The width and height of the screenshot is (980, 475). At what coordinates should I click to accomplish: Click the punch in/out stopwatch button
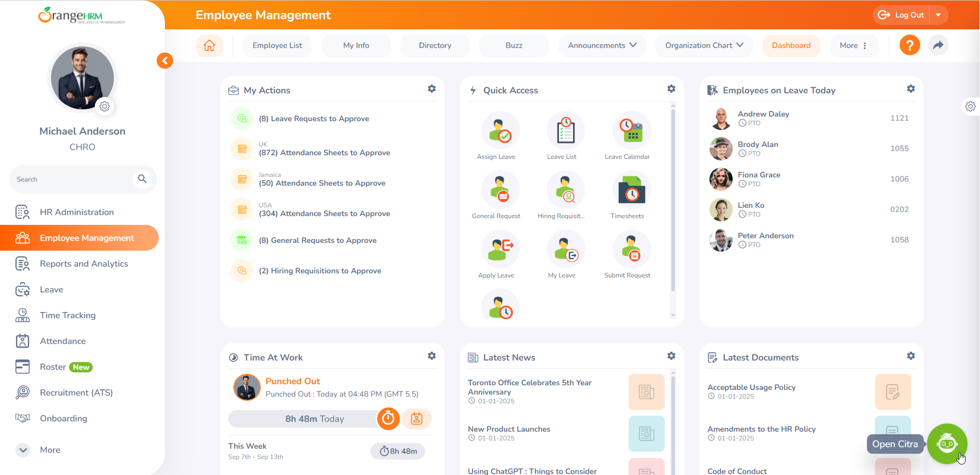point(388,419)
